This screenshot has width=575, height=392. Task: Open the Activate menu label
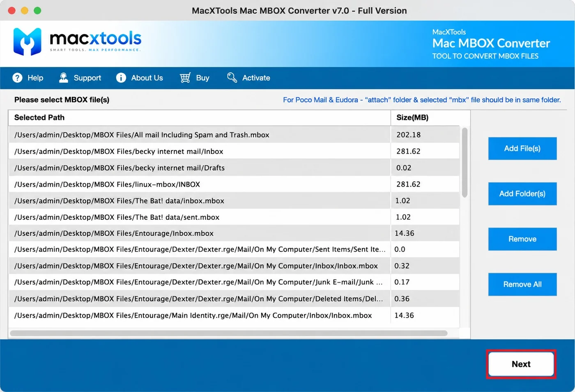tap(256, 78)
